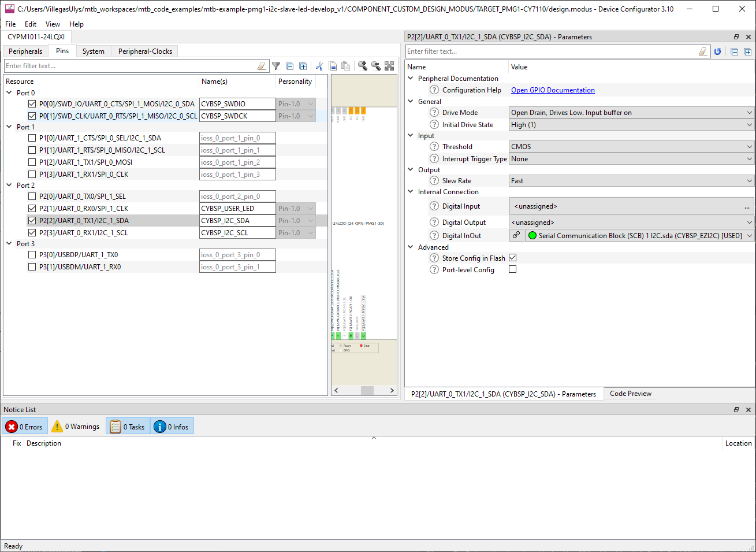Click help icon next to Threshold
This screenshot has height=552, width=756.
(434, 147)
